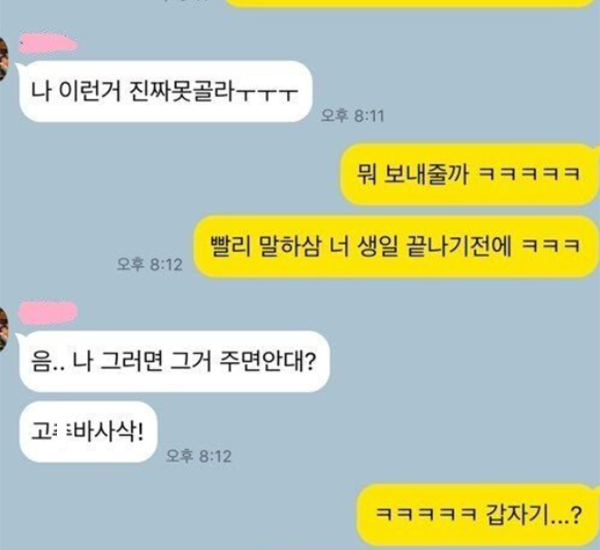Click the ㅋㅋㅋㅋㅋ laughter in '뭐 보내줄까' bubble
The width and height of the screenshot is (600, 550).
530,175
